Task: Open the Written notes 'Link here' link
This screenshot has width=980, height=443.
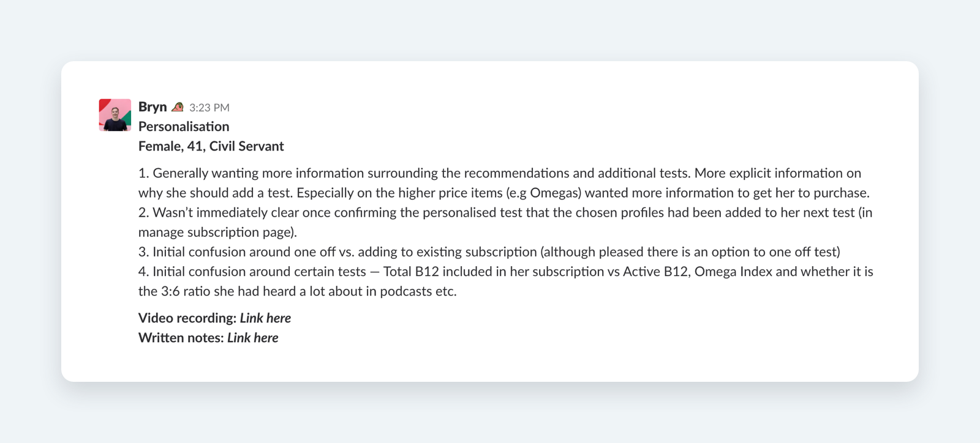Action: pyautogui.click(x=252, y=338)
